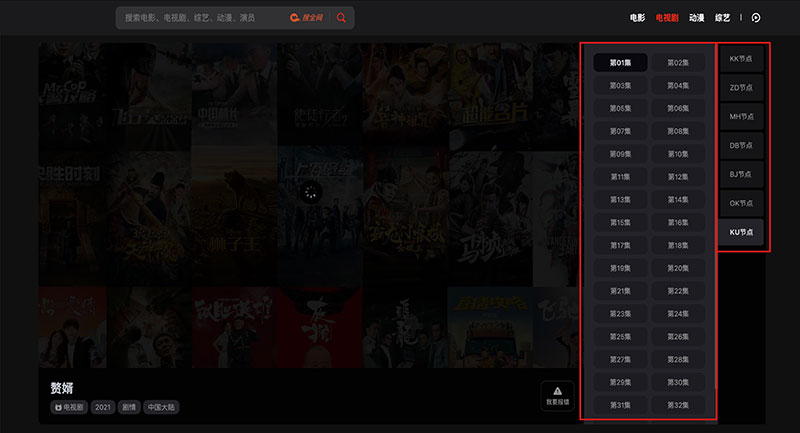Go to the 综艺 category
The height and width of the screenshot is (433, 800).
coord(722,18)
